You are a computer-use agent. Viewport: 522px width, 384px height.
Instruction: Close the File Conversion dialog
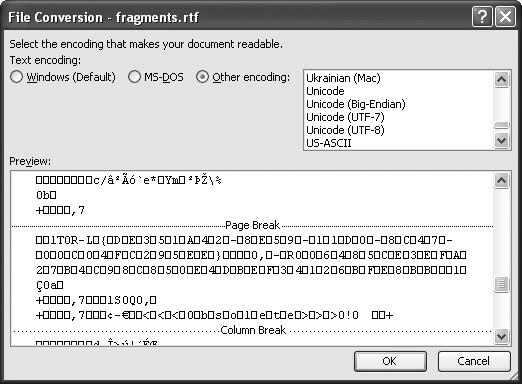pos(505,17)
